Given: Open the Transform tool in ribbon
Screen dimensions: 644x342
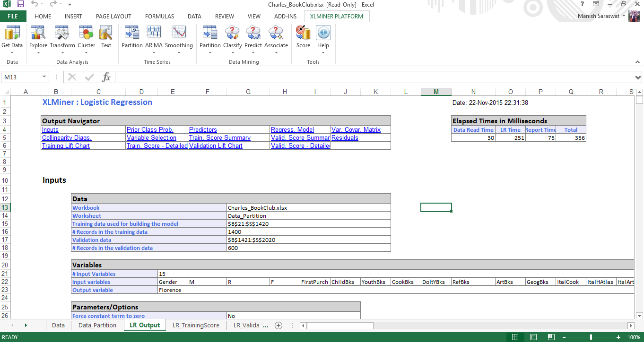Looking at the screenshot, I should (x=62, y=38).
